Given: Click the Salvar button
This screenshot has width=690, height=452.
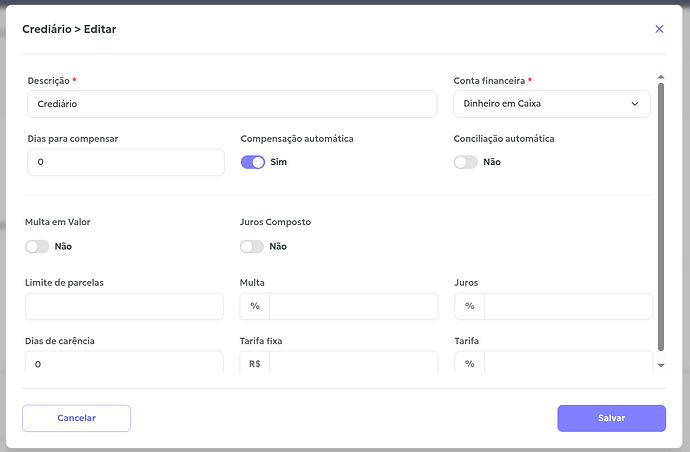Looking at the screenshot, I should click(611, 418).
